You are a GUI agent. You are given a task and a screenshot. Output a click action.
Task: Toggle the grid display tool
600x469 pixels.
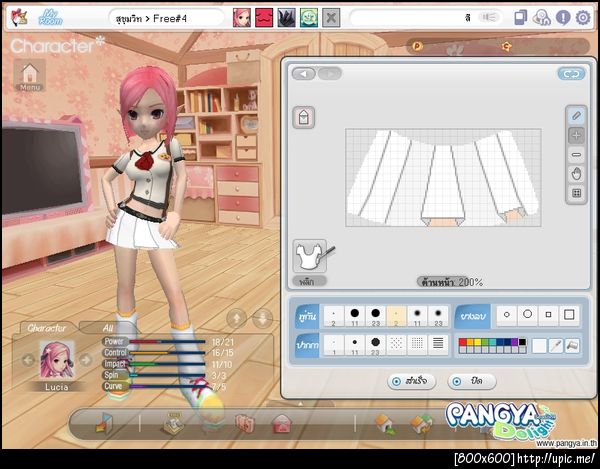pyautogui.click(x=576, y=193)
